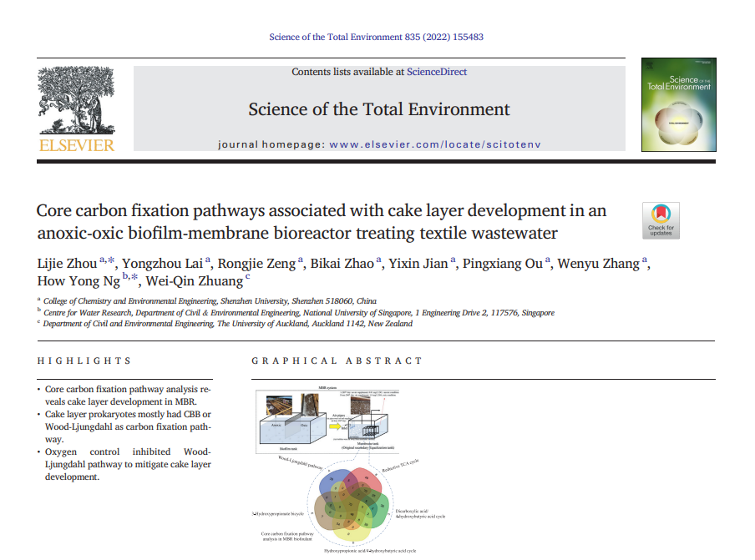Open author How Yong Ng details

[x=79, y=280]
